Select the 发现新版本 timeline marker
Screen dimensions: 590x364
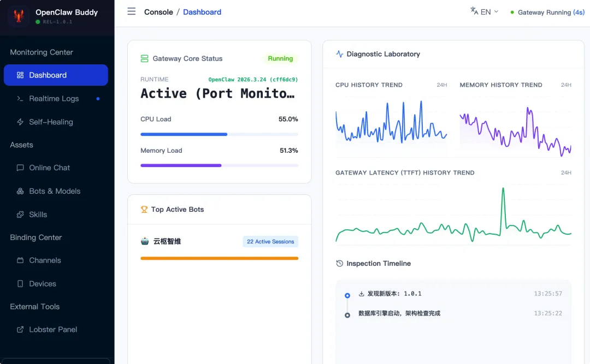pos(347,296)
